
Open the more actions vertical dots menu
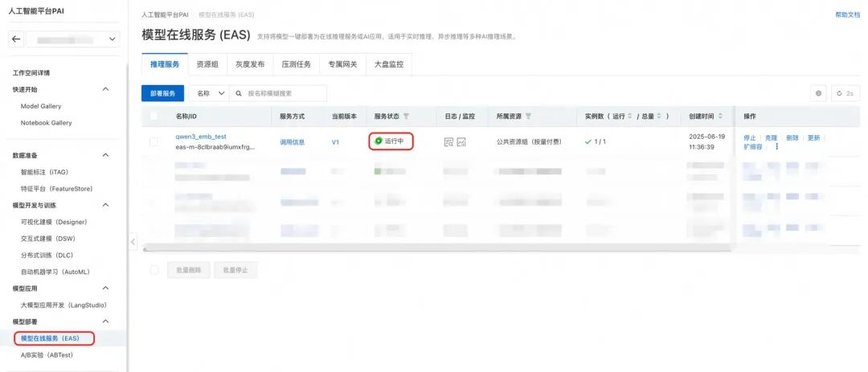pyautogui.click(x=776, y=147)
